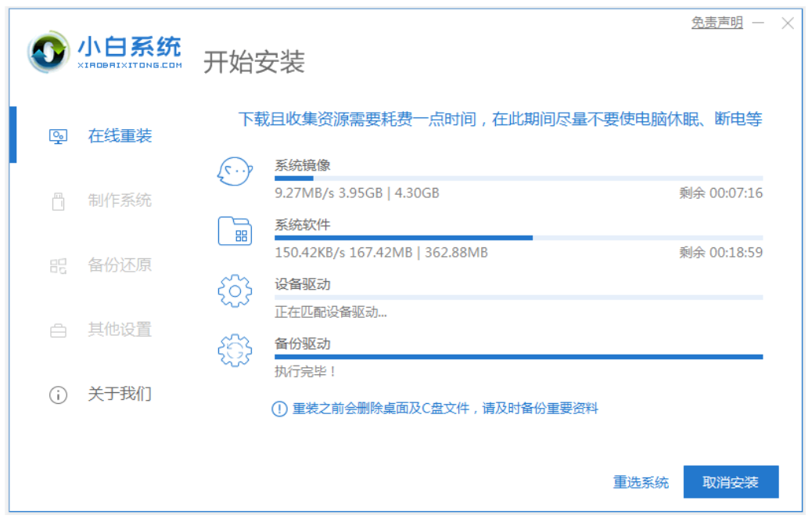Click the 制作系统 USB drive icon

tap(58, 201)
